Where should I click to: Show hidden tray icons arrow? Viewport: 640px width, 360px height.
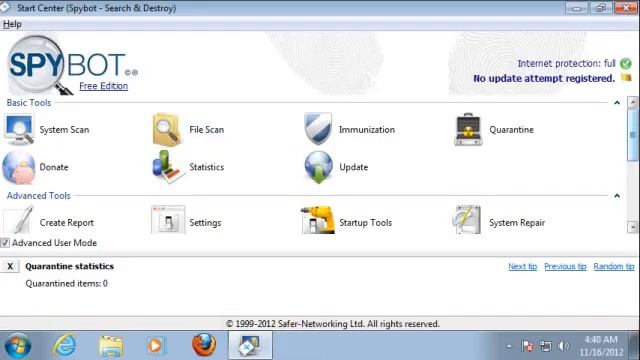[509, 347]
